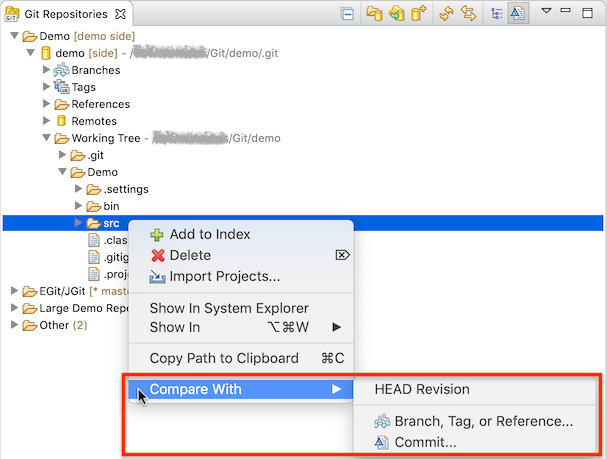Expand the EGit/JGit repository group

(x=14, y=291)
